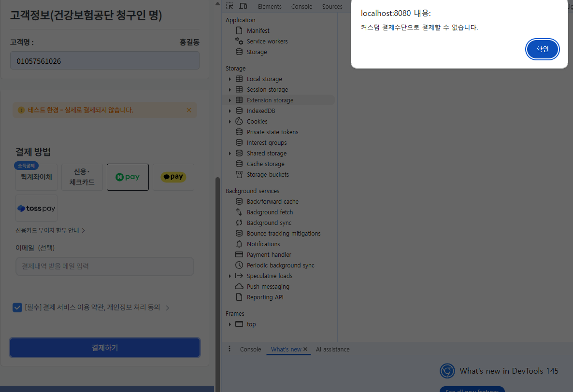Select the Cache storage icon
This screenshot has width=573, height=392.
tap(239, 164)
